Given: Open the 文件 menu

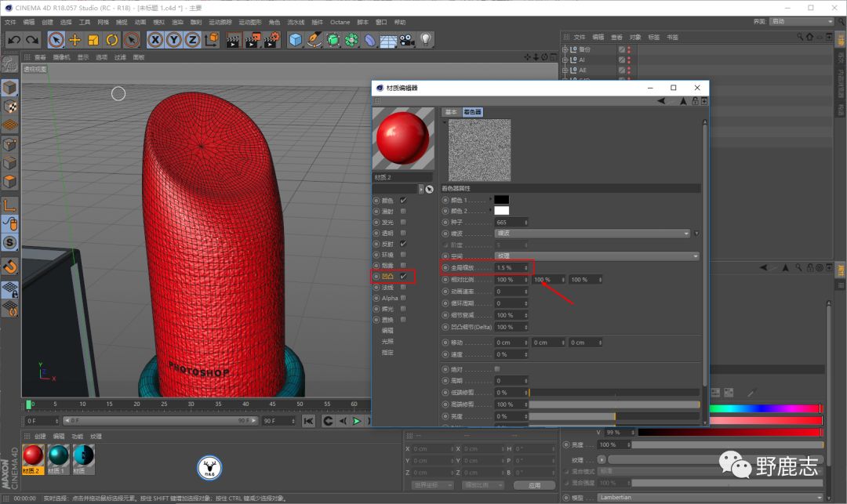Looking at the screenshot, I should (10, 22).
